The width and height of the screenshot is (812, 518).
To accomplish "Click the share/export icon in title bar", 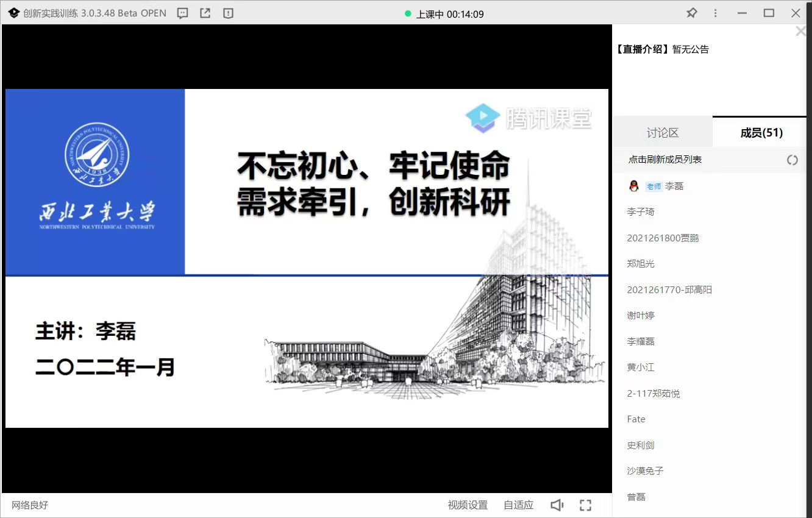I will [x=205, y=13].
